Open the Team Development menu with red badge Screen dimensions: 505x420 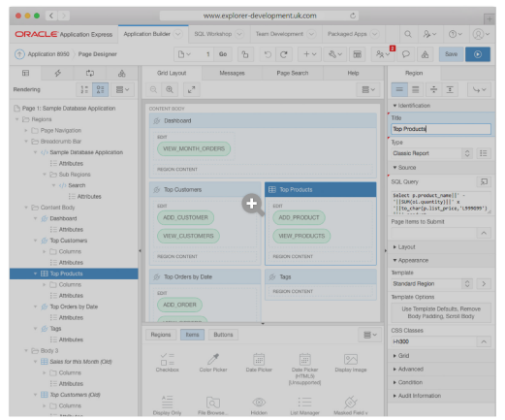pos(383,54)
